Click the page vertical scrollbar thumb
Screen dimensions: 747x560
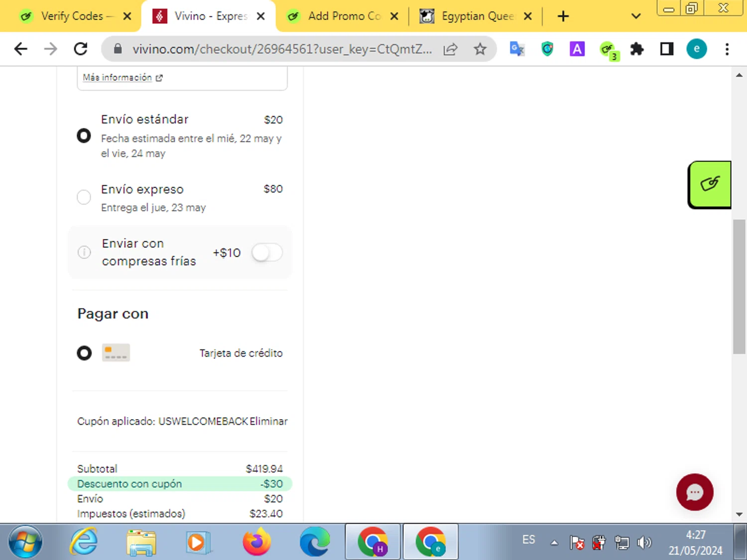tap(739, 286)
